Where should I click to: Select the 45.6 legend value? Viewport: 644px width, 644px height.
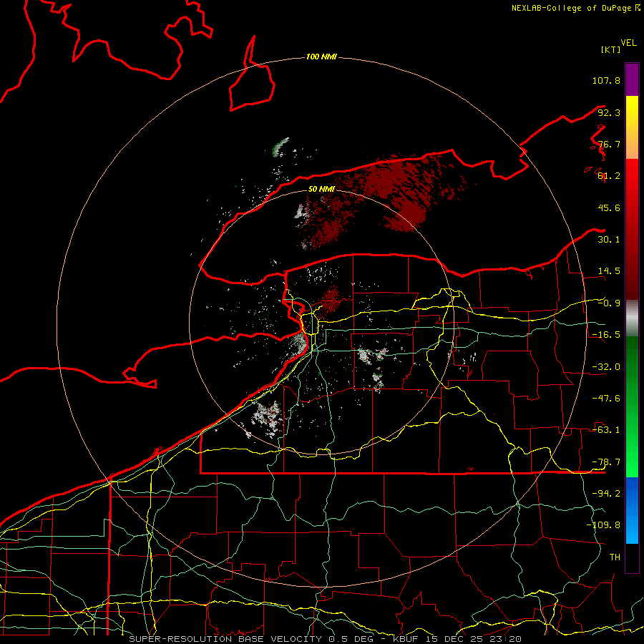point(609,208)
